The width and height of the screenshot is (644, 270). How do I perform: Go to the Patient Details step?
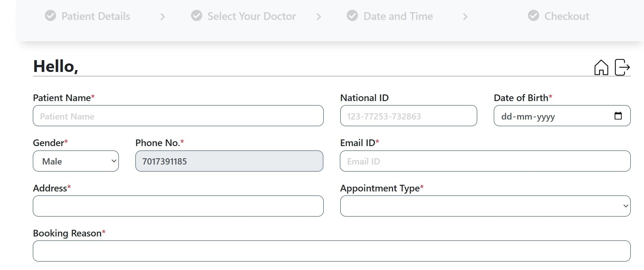(x=96, y=16)
